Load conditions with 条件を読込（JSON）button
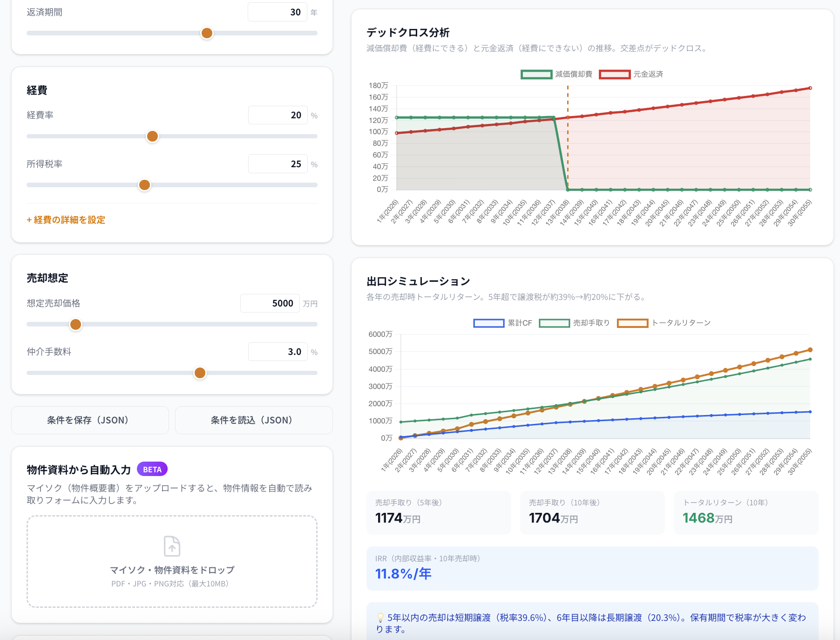The width and height of the screenshot is (840, 640). (254, 420)
